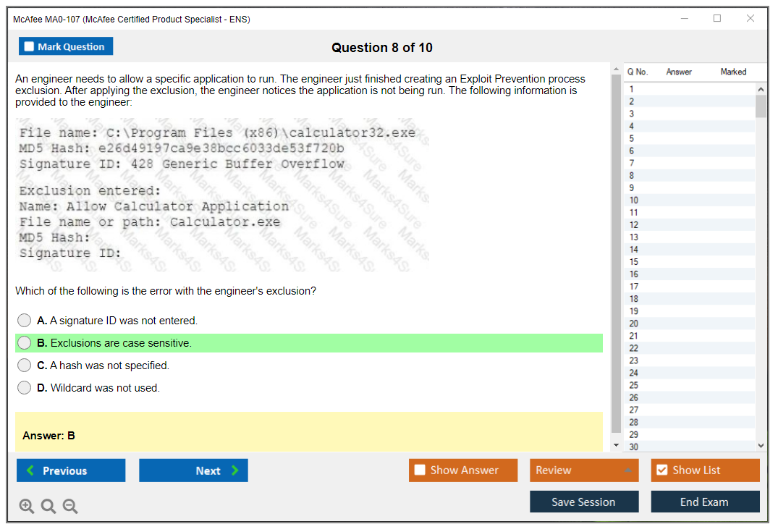Click the End Exam button

[x=705, y=502]
